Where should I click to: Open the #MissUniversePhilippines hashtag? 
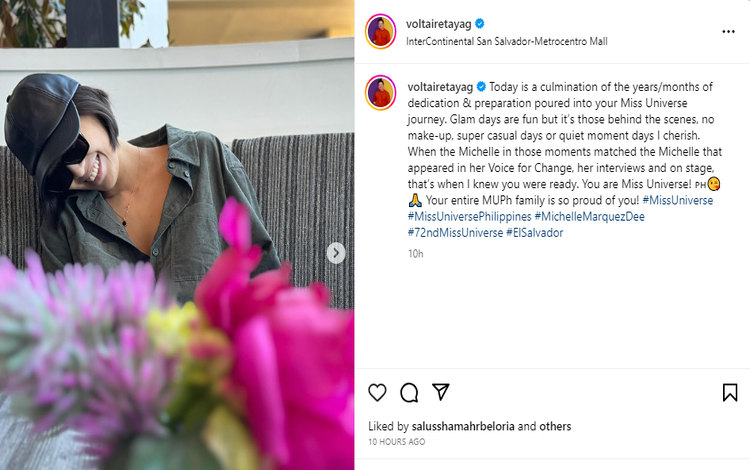[468, 216]
